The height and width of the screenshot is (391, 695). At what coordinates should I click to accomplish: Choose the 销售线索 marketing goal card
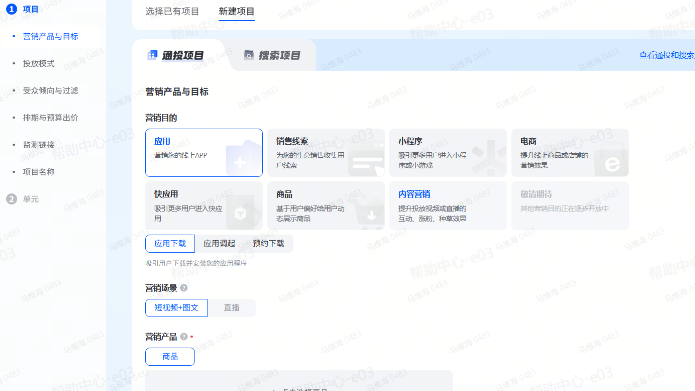point(326,152)
